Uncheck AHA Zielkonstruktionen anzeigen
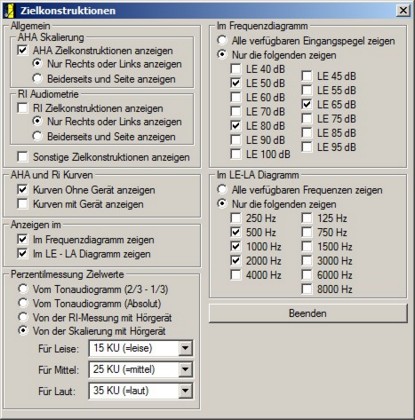This screenshot has width=415, height=420. click(x=22, y=51)
